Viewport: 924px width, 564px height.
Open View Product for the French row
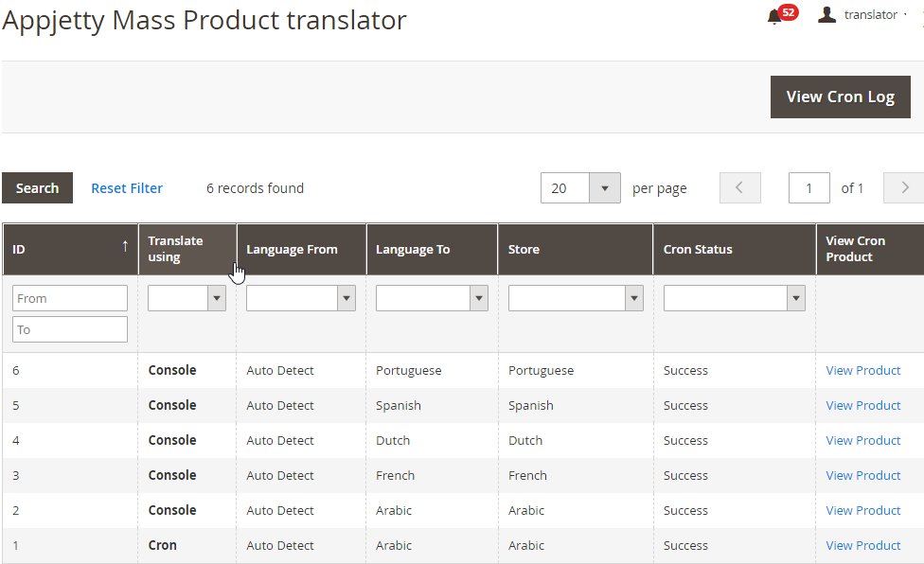[862, 475]
